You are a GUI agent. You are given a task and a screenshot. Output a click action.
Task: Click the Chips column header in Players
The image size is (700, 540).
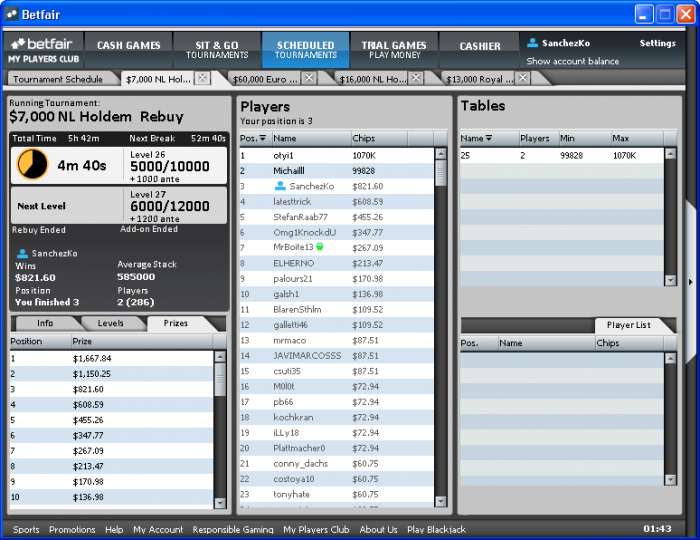(379, 138)
